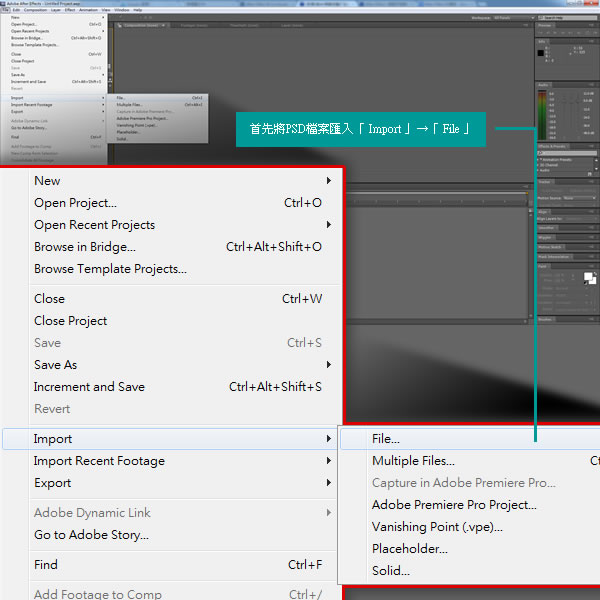Open the Preview panel options menu icon
This screenshot has height=600, width=600.
593,25
